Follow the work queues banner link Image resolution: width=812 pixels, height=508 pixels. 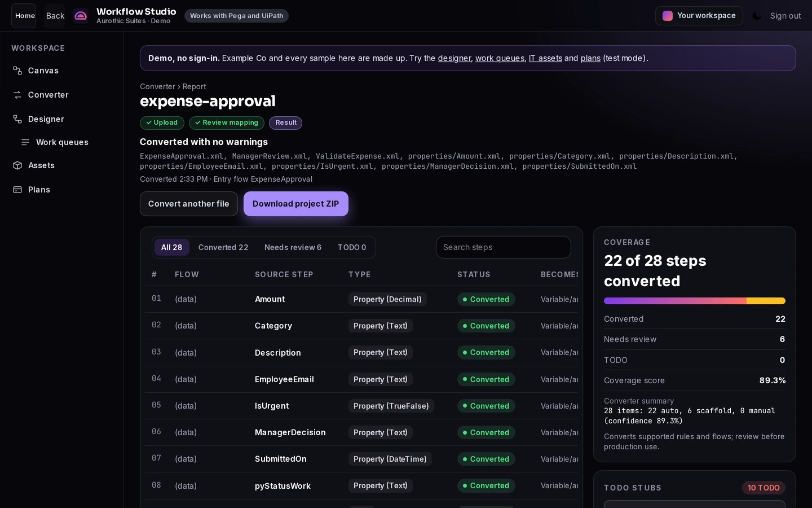pos(500,58)
